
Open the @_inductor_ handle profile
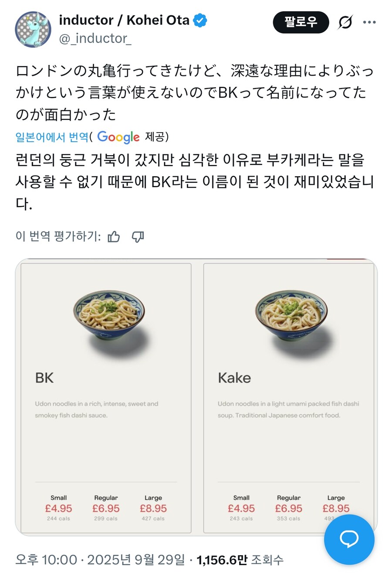(x=95, y=39)
